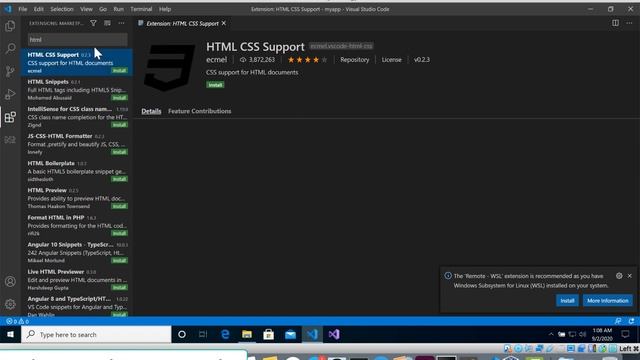The image size is (640, 360).
Task: Open Microsoft Store from the taskbar
Action: point(269,335)
